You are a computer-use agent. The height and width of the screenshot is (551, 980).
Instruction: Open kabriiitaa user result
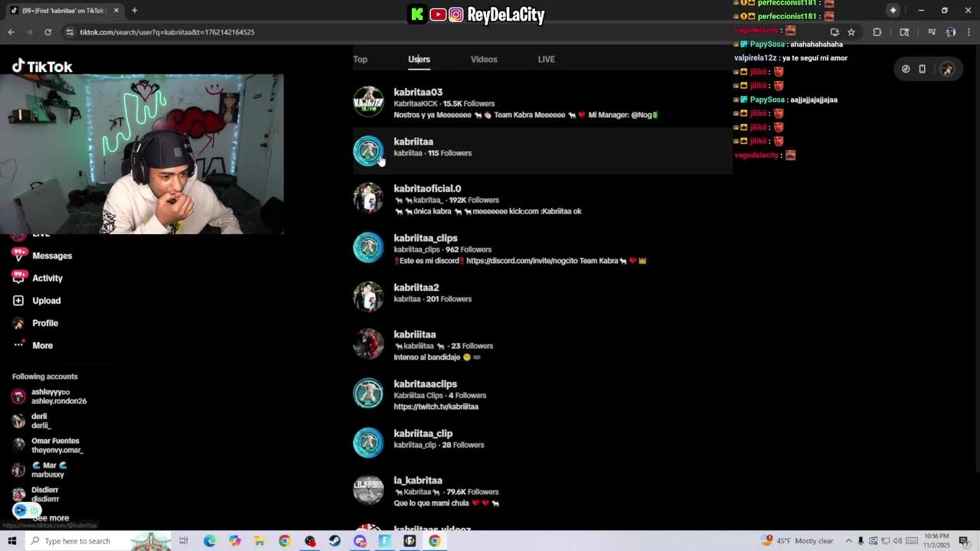click(x=542, y=345)
